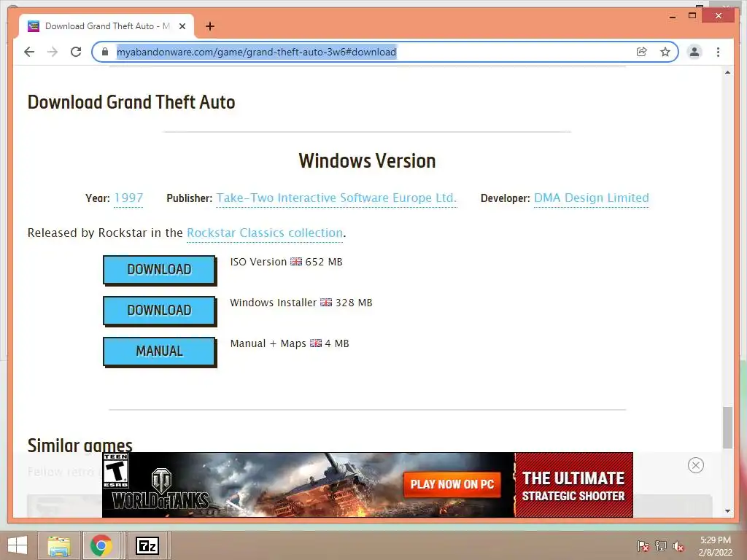This screenshot has height=560, width=747.
Task: Open the Chrome profile avatar icon
Action: pos(694,52)
